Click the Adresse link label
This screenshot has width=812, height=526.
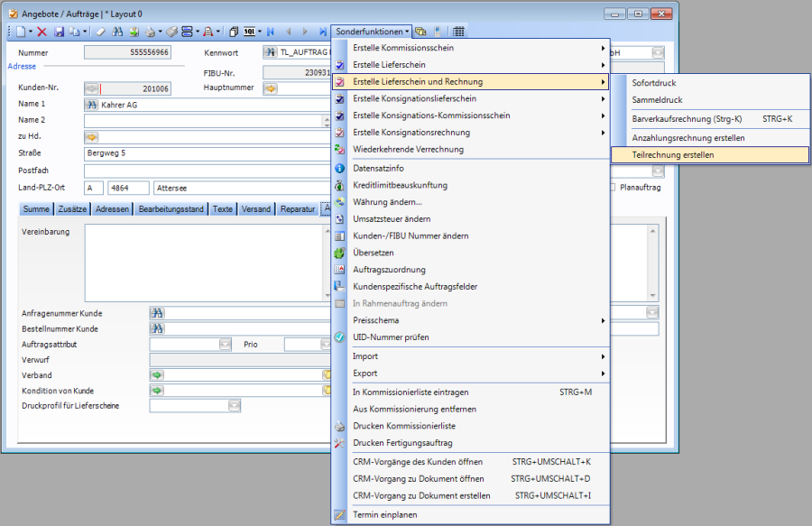click(x=22, y=66)
